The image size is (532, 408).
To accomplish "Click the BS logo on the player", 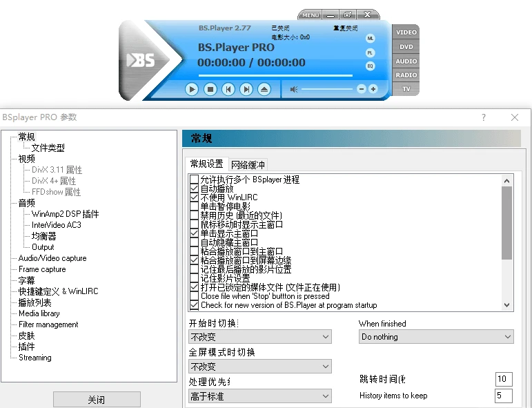I will [x=141, y=61].
